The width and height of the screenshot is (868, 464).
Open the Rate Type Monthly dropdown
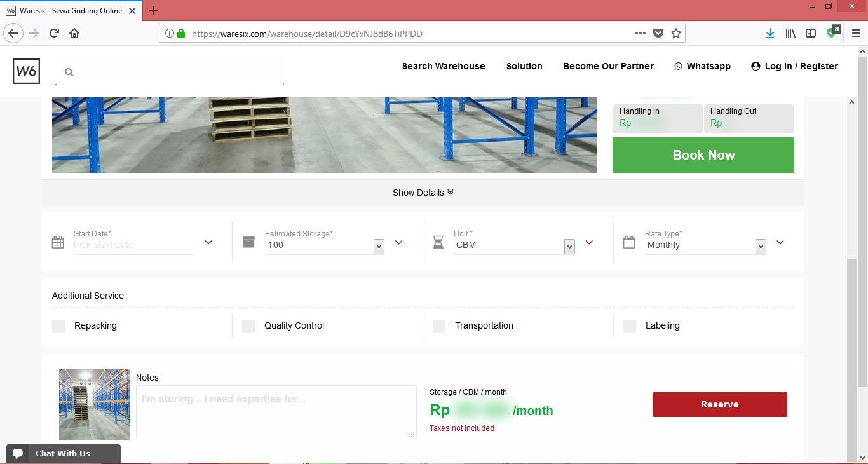760,246
